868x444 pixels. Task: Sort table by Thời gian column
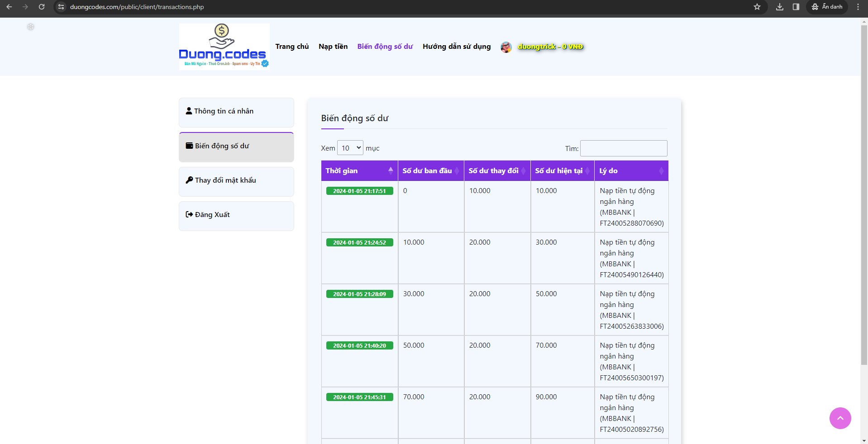pyautogui.click(x=359, y=171)
